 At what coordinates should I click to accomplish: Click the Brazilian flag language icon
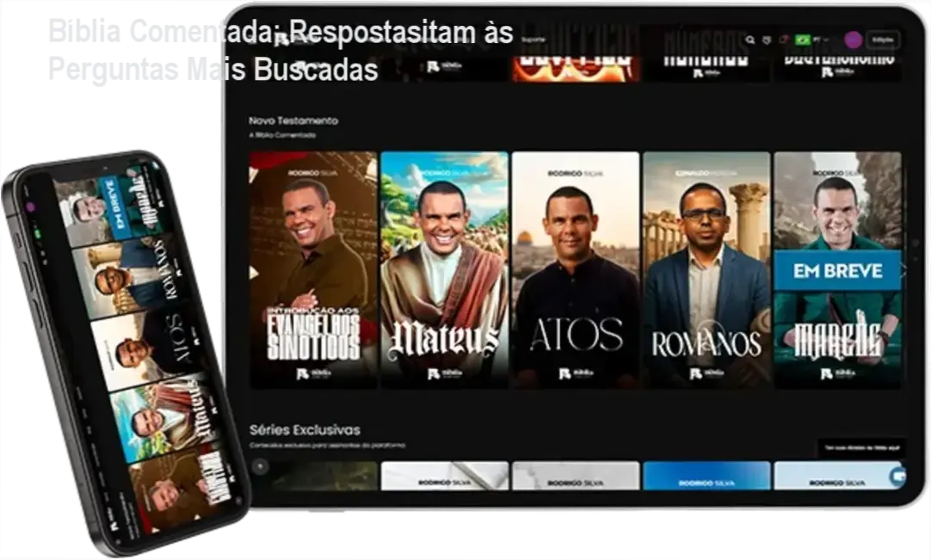803,40
